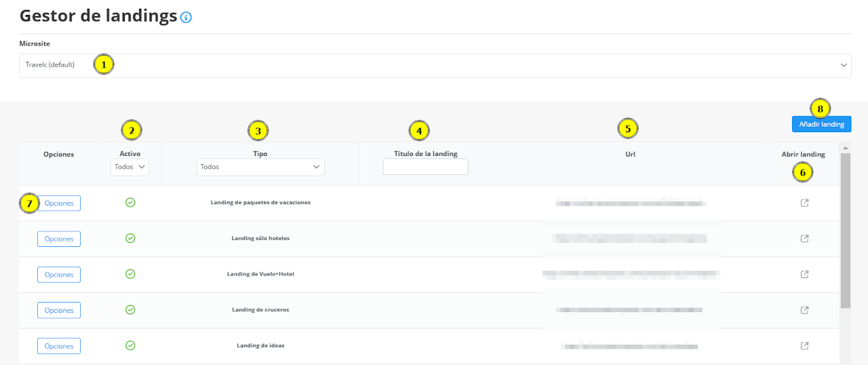The width and height of the screenshot is (868, 365).
Task: Click active checkmark for sólo hoteles landing
Action: pyautogui.click(x=130, y=238)
